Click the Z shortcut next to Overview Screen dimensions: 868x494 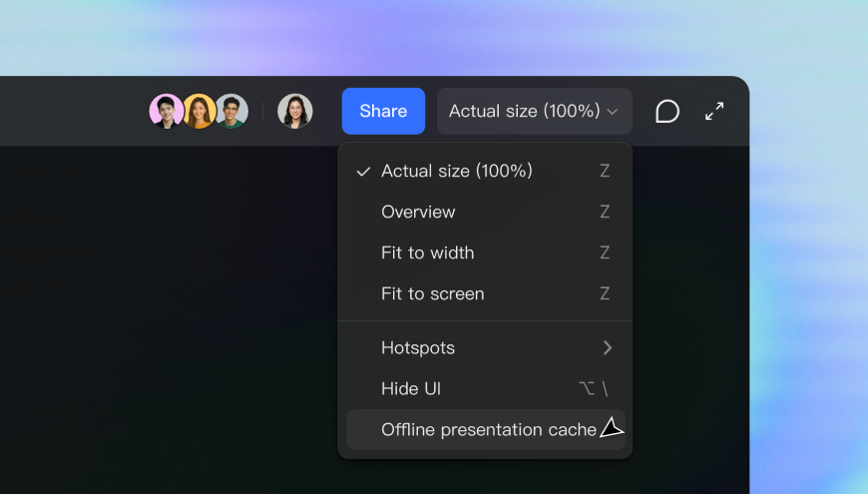605,212
